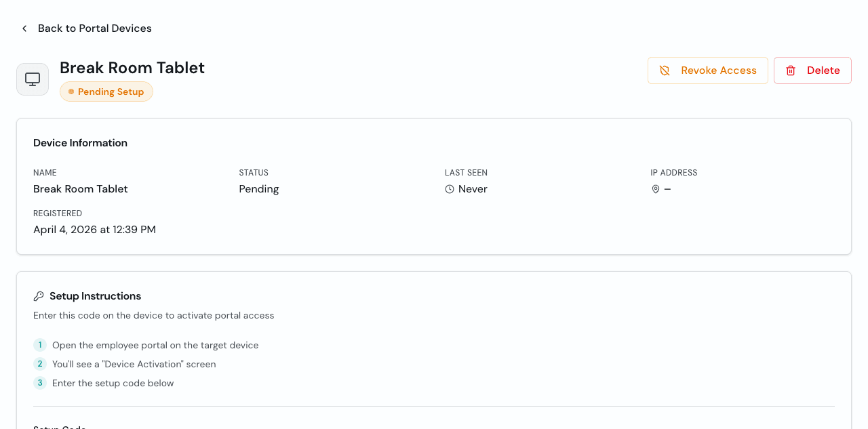Click the step 3 numbered badge
Image resolution: width=868 pixels, height=429 pixels.
click(x=39, y=382)
